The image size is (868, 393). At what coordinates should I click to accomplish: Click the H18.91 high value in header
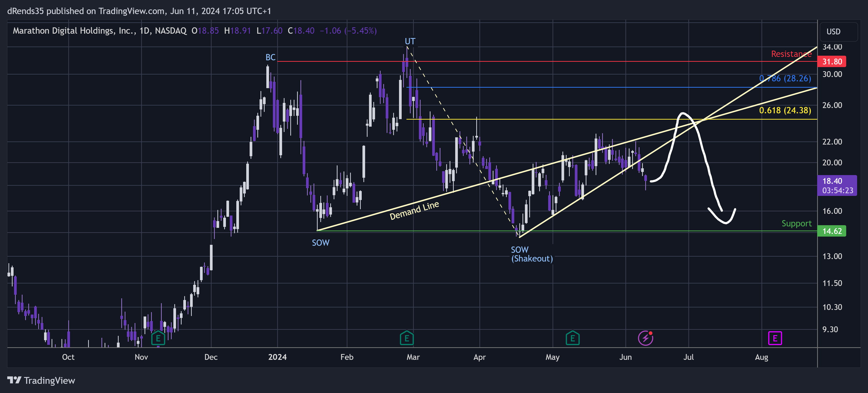coord(238,31)
